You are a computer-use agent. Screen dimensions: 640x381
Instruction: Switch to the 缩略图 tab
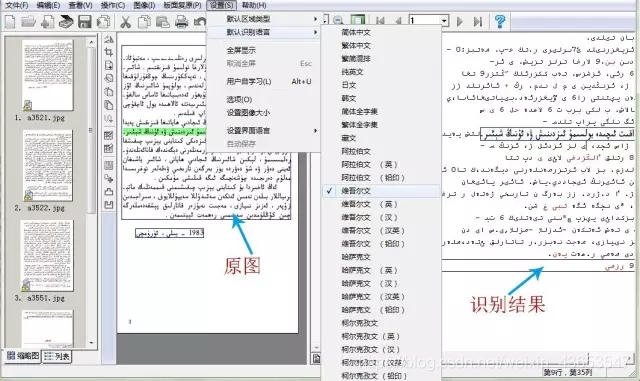[23, 356]
